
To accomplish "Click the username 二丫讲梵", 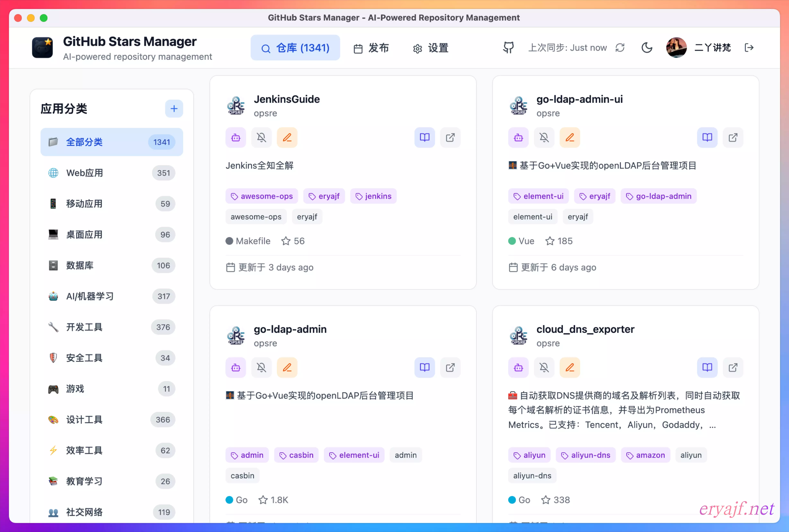I will click(713, 48).
